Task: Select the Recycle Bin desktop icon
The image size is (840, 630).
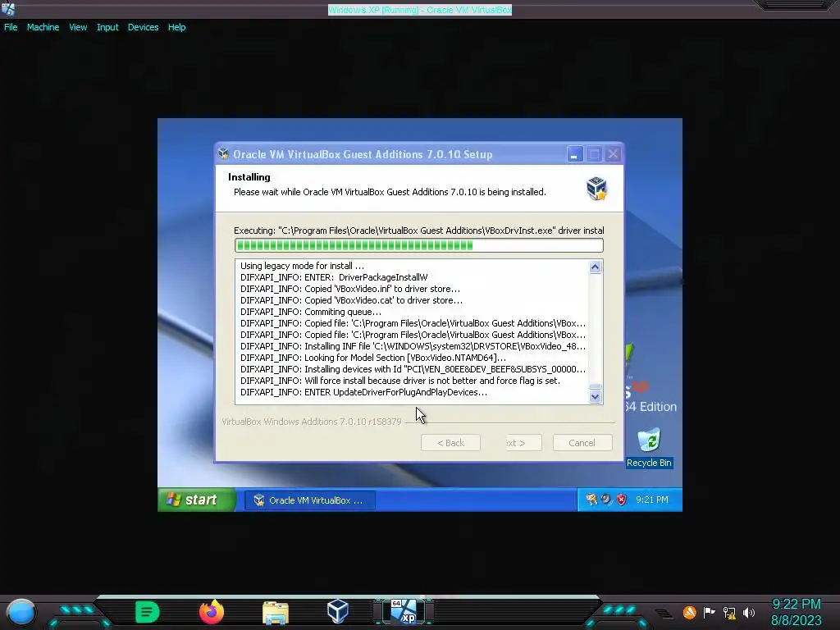Action: [x=649, y=448]
